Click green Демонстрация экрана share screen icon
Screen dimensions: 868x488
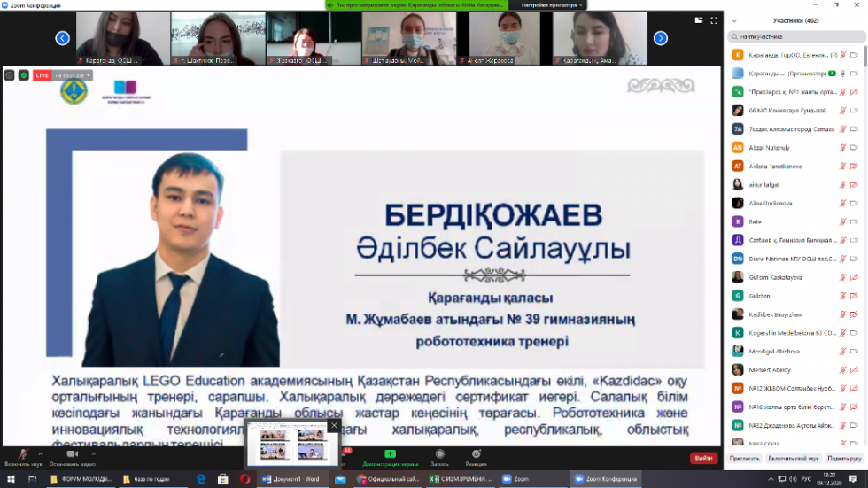point(390,453)
